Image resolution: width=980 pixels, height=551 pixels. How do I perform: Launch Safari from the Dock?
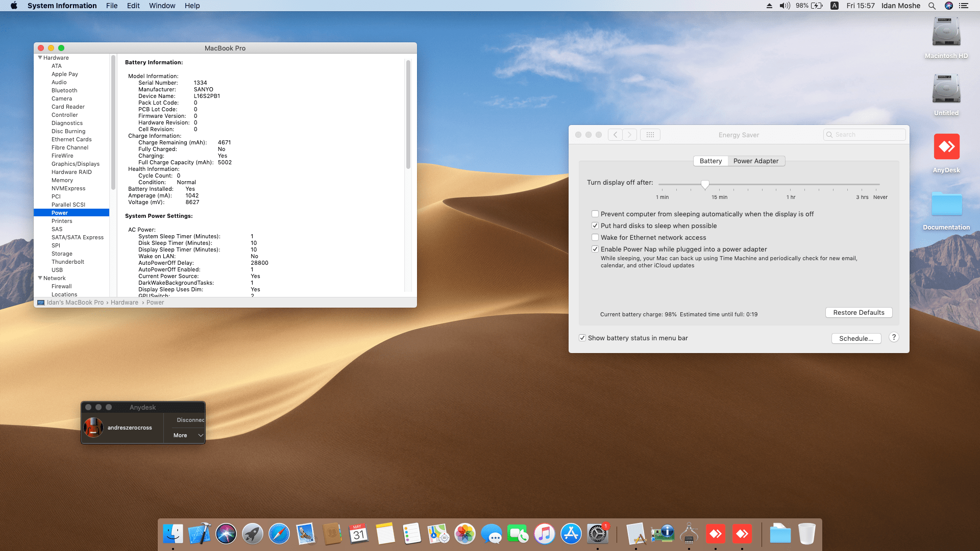279,534
